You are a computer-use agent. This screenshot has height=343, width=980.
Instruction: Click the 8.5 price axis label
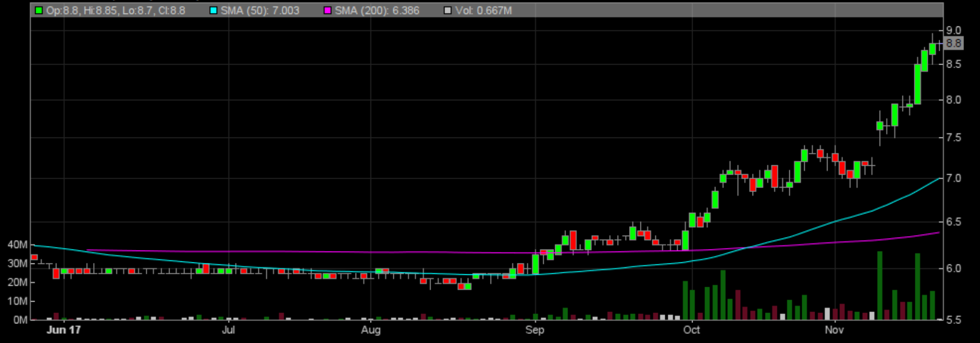tap(954, 64)
